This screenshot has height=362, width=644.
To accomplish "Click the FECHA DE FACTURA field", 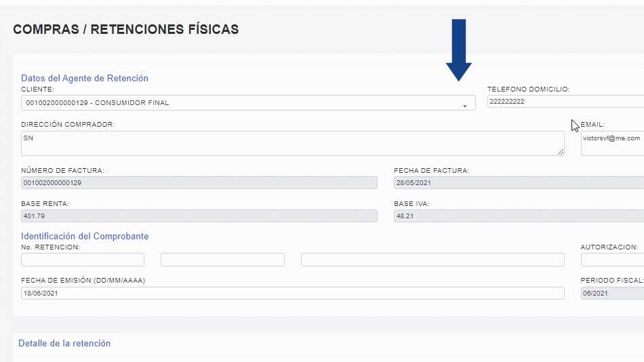I will click(519, 182).
